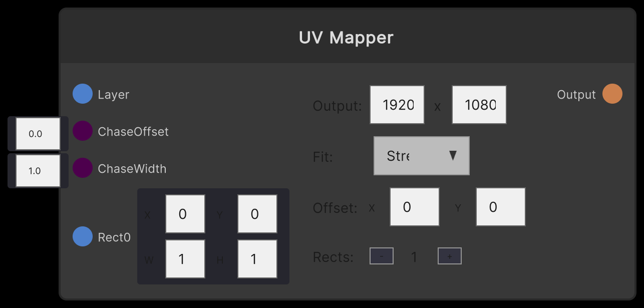Click the UV Mapper title bar
The height and width of the screenshot is (308, 644).
346,37
